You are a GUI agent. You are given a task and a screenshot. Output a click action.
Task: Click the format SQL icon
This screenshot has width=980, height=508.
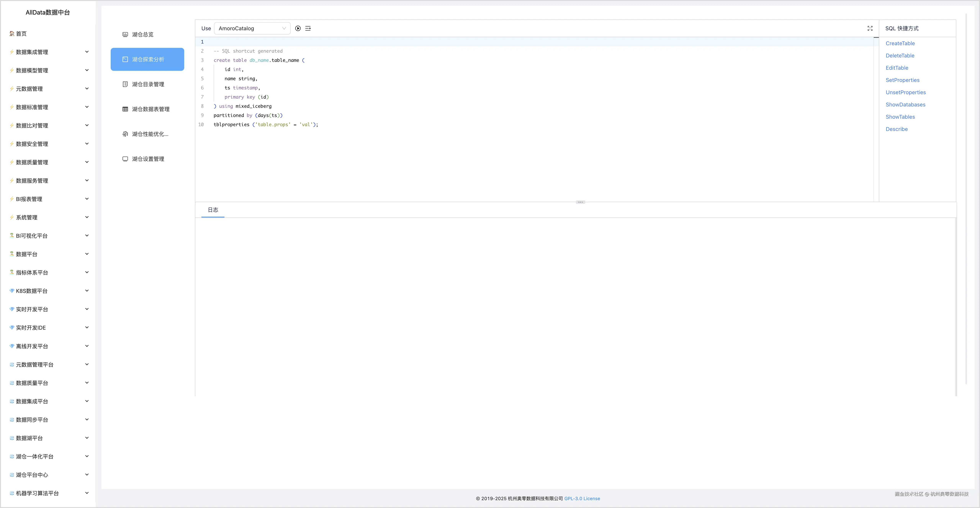(x=308, y=29)
